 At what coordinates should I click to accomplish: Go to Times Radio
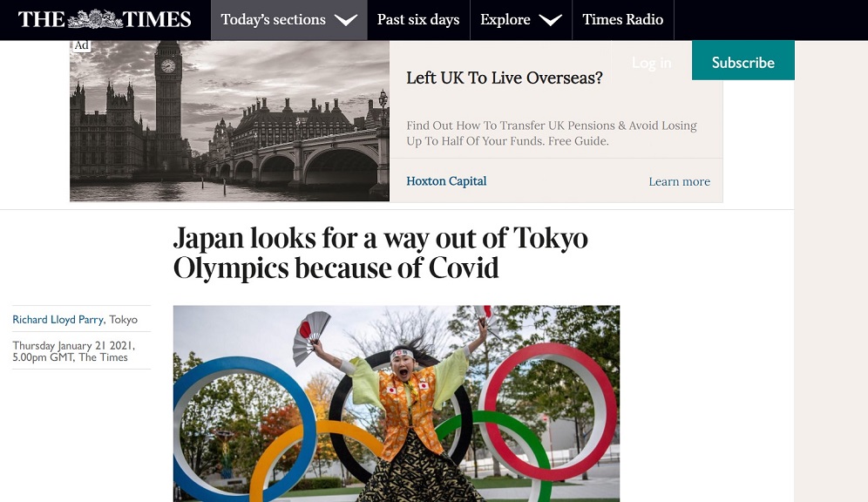(x=623, y=20)
